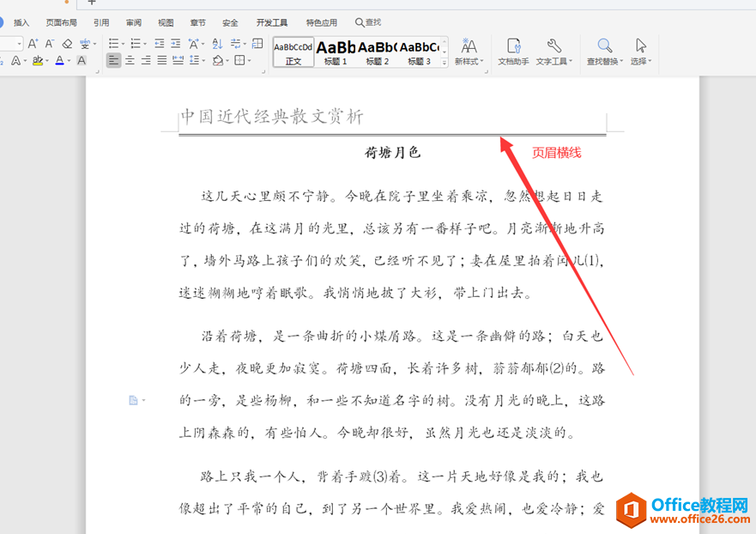Toggle distributed alignment

pyautogui.click(x=178, y=60)
